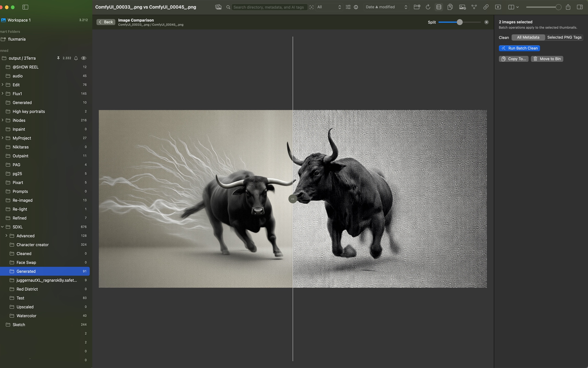This screenshot has width=588, height=368.
Task: Toggle the left sidebar panel icon
Action: 25,7
